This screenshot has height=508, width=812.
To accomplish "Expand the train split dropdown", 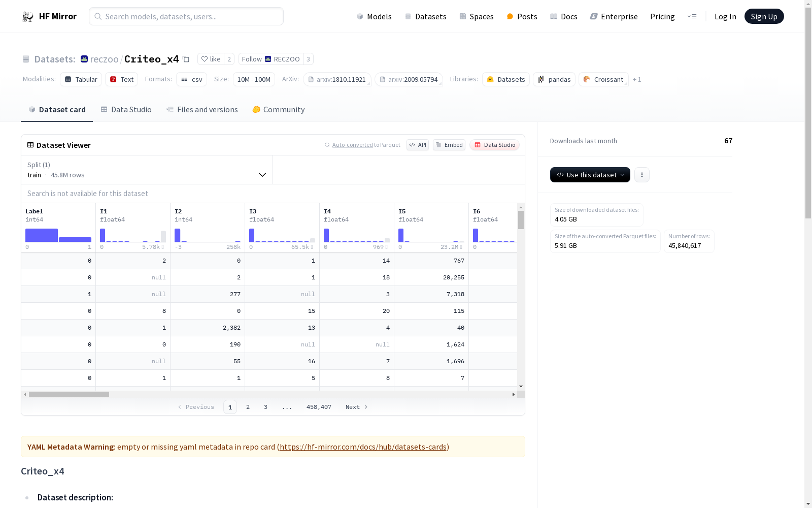I will (x=147, y=170).
